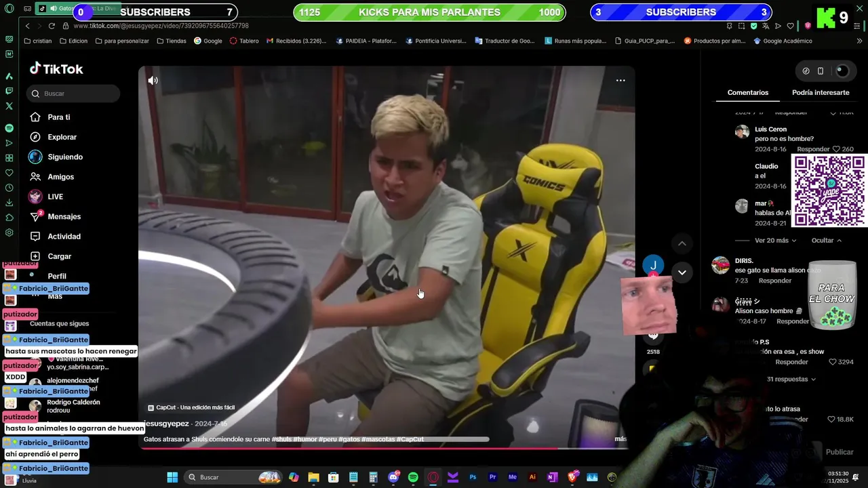The image size is (868, 488).
Task: Like the comment with 18.8K likes
Action: click(x=832, y=420)
